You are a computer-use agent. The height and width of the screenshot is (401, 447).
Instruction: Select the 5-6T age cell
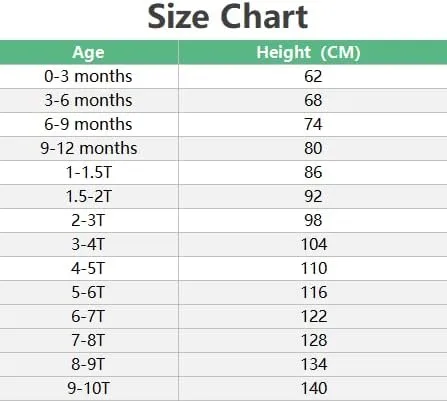click(x=88, y=292)
